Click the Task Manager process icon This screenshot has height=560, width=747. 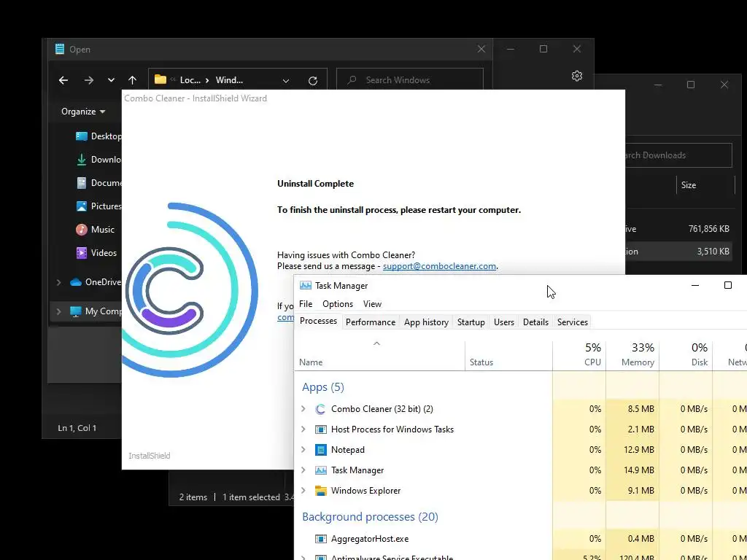pyautogui.click(x=321, y=470)
